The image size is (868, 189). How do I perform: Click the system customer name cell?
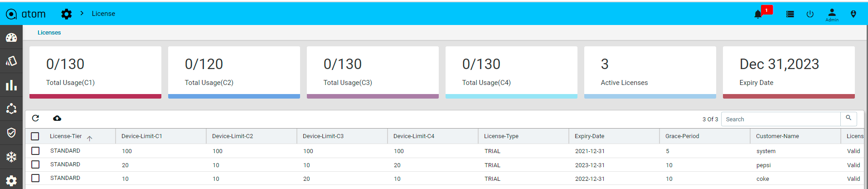coord(766,151)
